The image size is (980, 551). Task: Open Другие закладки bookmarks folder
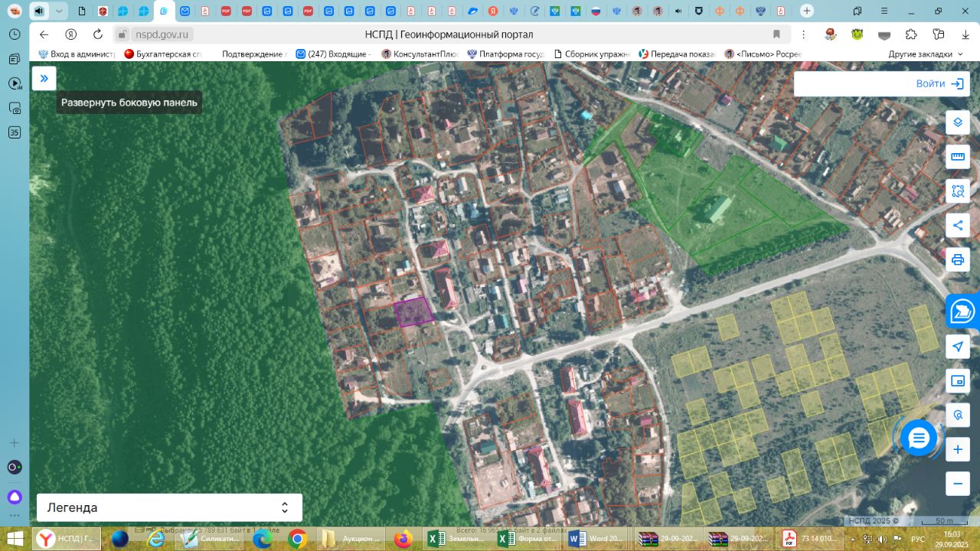click(926, 54)
